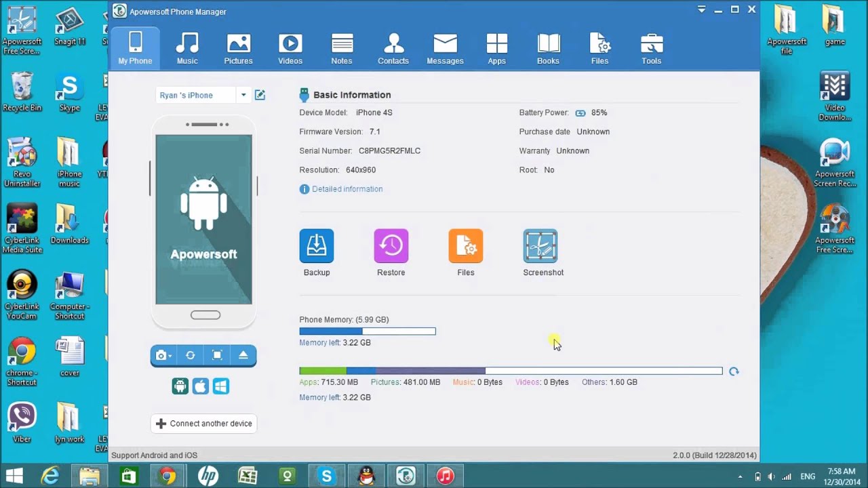Click the blue Apple icon
Screen dimensions: 868x488
click(x=200, y=386)
